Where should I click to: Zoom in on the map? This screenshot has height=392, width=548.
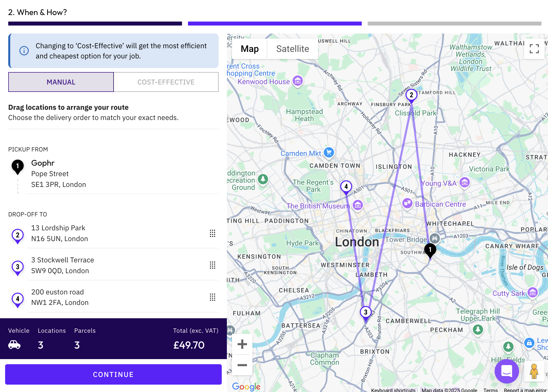242,344
